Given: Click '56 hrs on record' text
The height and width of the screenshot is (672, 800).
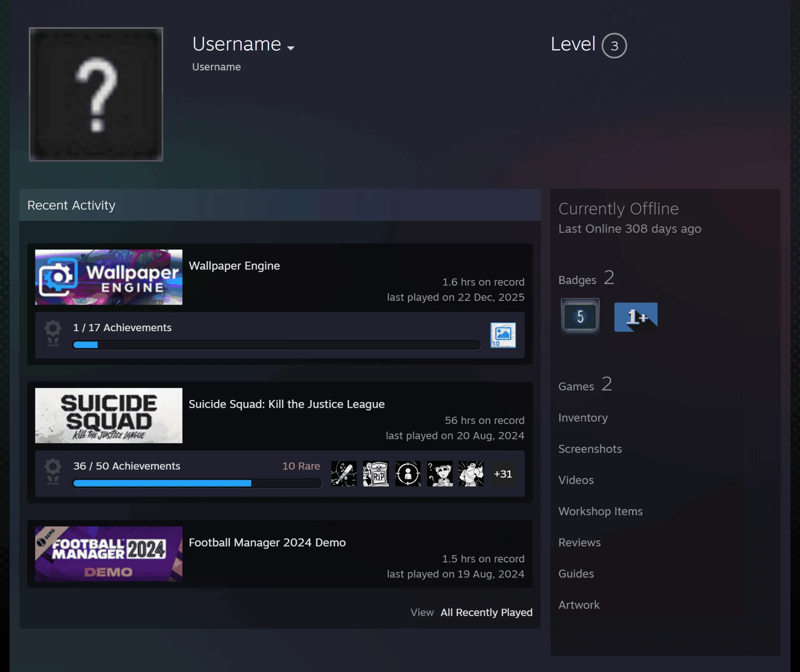Looking at the screenshot, I should 485,420.
